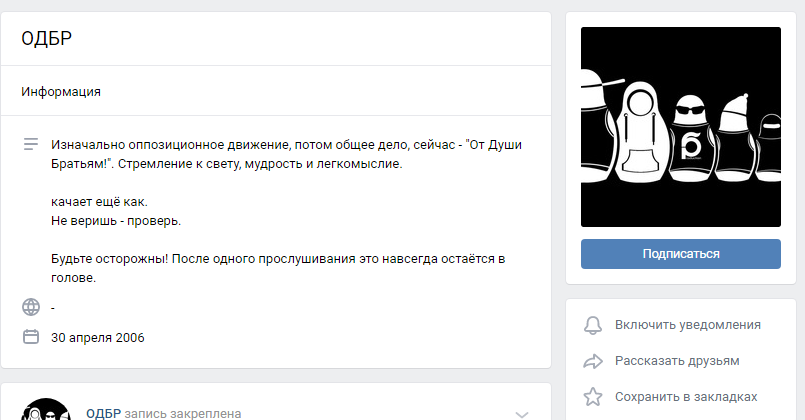Click the bell notifications icon
Image resolution: width=805 pixels, height=420 pixels.
(x=592, y=325)
